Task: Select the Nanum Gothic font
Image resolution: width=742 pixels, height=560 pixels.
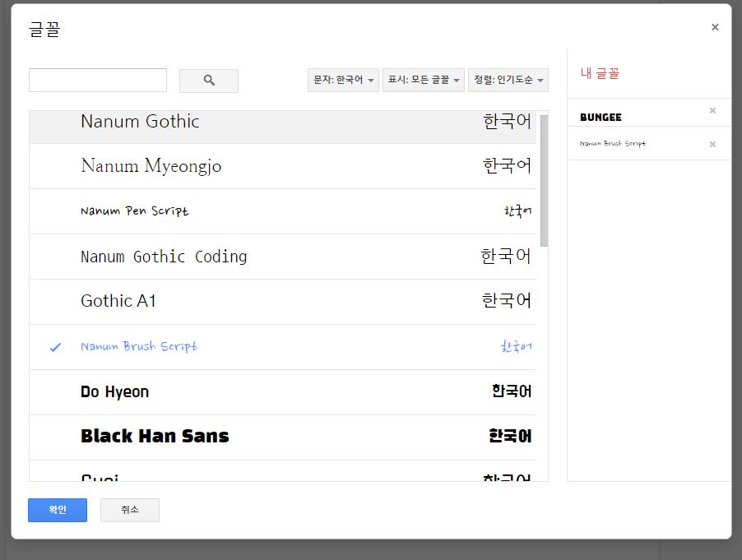Action: point(282,127)
